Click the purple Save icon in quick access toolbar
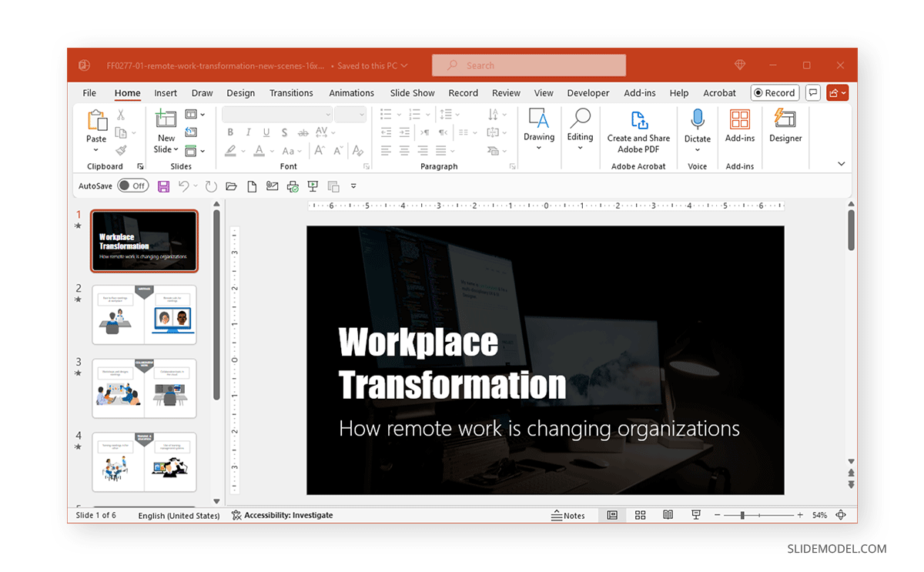 click(163, 186)
